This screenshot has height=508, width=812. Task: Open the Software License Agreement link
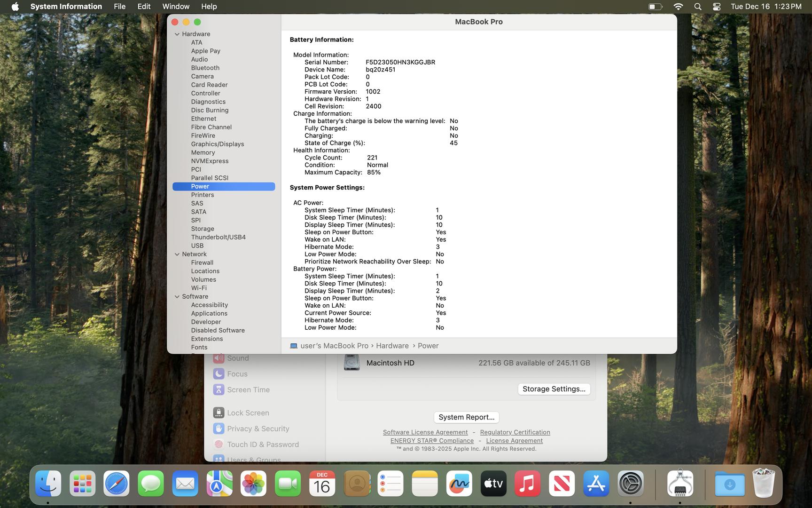(425, 432)
